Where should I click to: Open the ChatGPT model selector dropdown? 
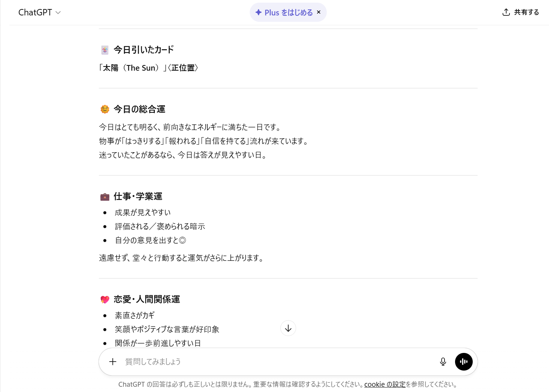tap(40, 12)
